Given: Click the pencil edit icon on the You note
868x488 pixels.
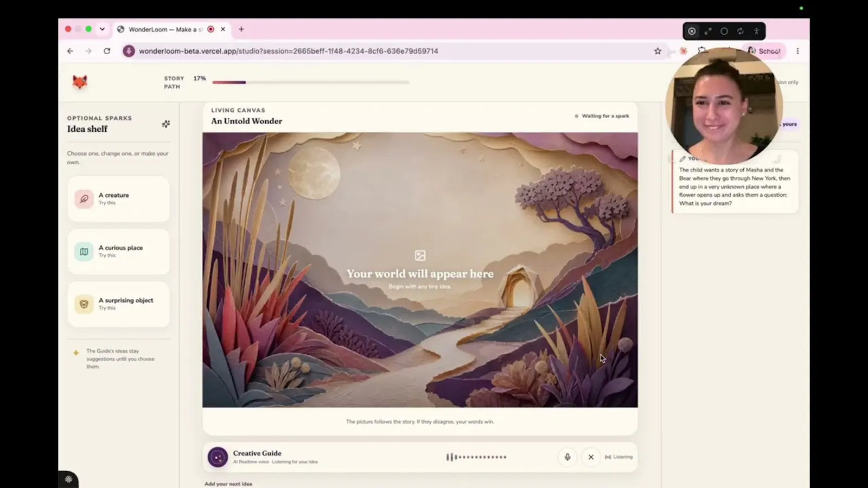Looking at the screenshot, I should click(682, 159).
